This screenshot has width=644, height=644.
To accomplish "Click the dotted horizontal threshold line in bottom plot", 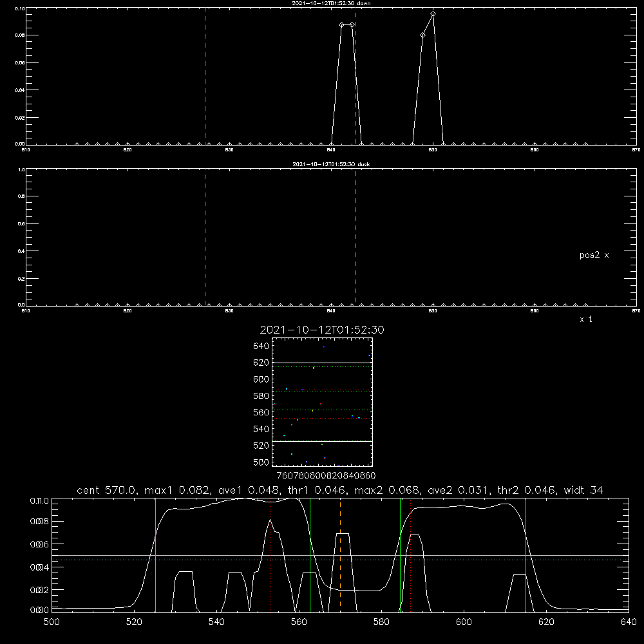I will tap(340, 560).
